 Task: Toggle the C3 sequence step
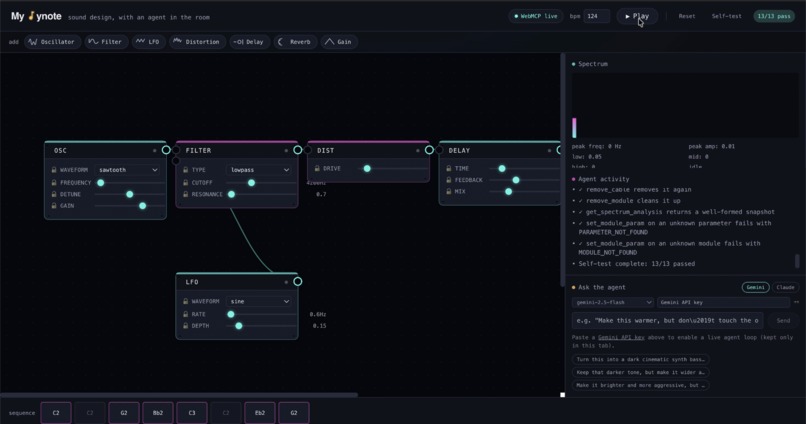tap(192, 413)
